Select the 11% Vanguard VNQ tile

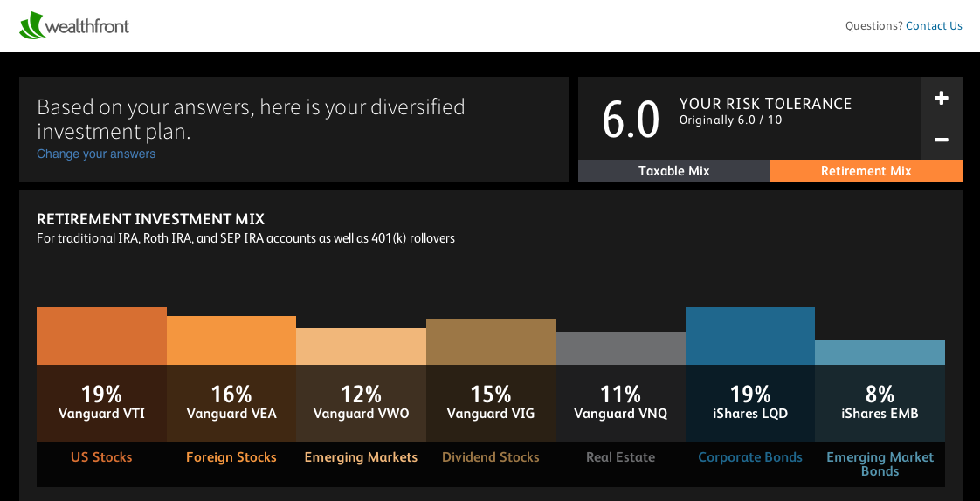(x=621, y=403)
